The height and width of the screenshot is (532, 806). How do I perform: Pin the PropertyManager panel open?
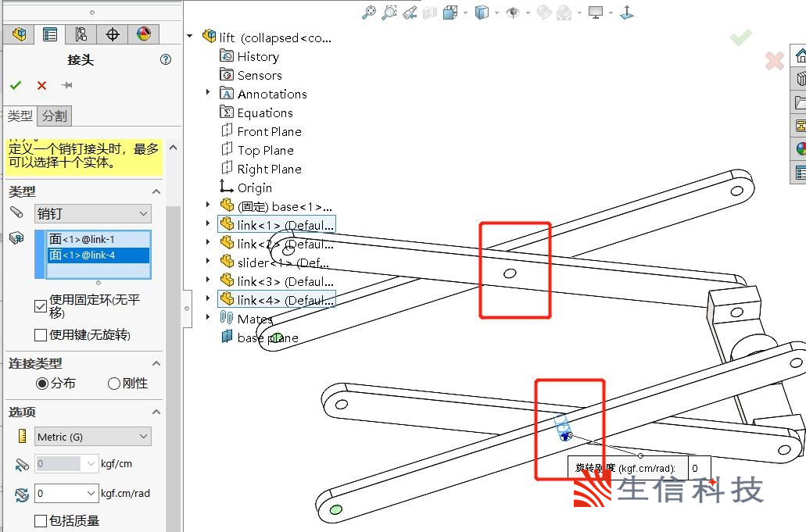point(66,85)
